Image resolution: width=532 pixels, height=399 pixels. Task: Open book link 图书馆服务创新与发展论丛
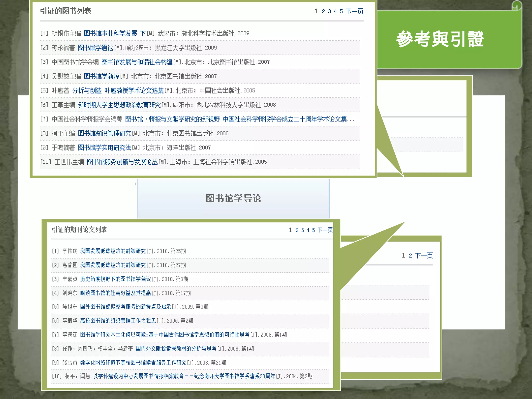coord(122,162)
